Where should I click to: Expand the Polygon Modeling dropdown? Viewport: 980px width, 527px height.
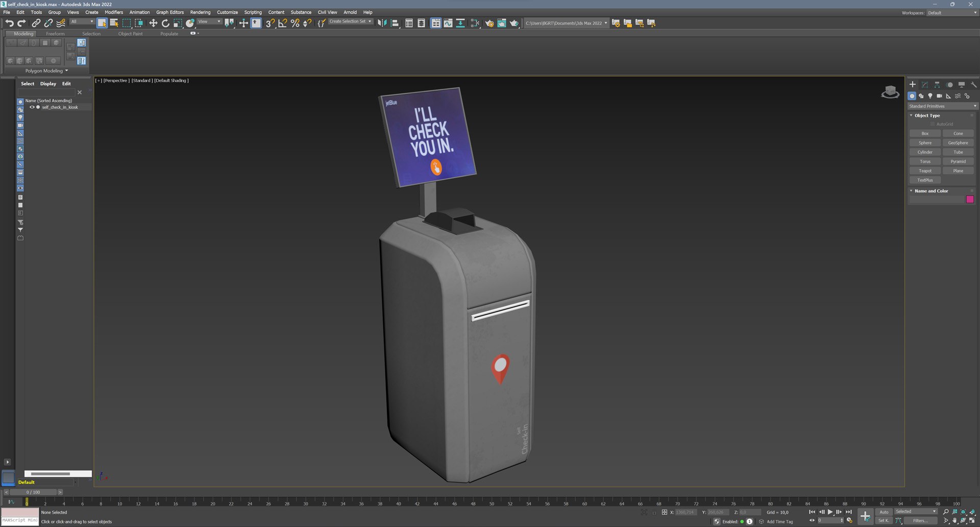46,71
